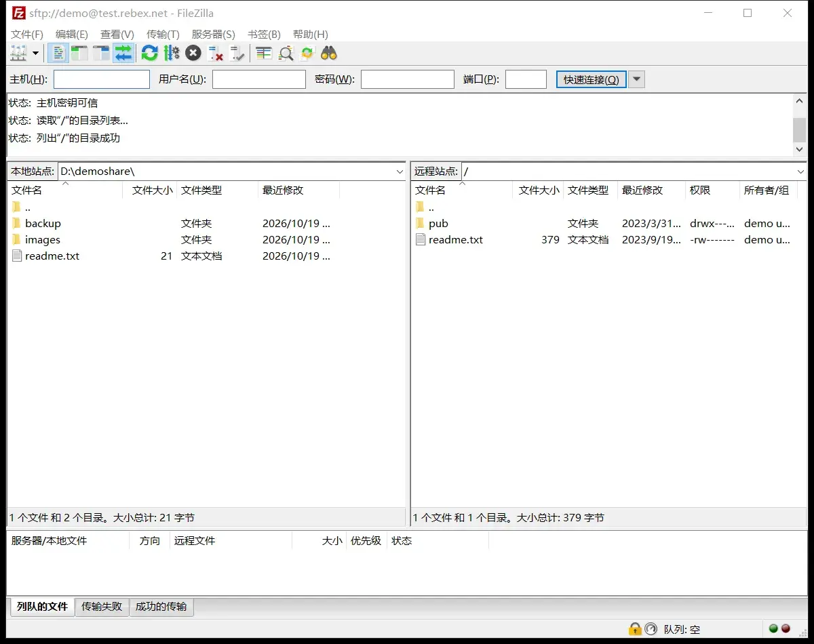Viewport: 814px width, 644px height.
Task: Click the encryption padlock status icon
Action: (x=635, y=629)
